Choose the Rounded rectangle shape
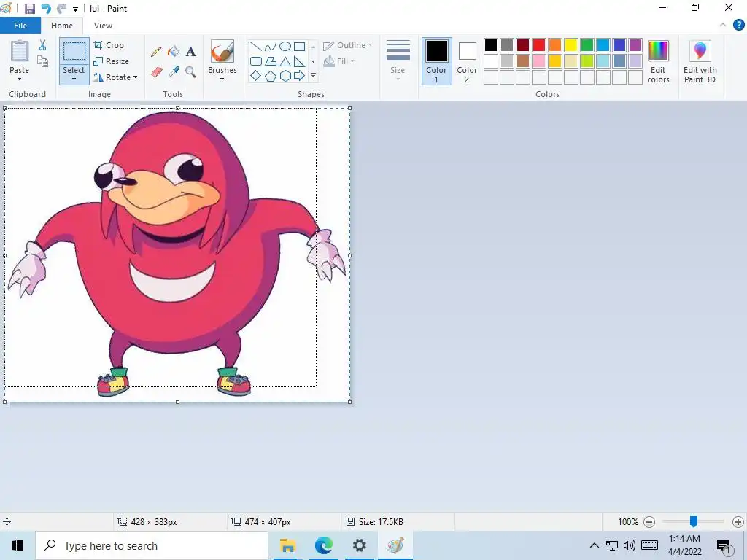Image resolution: width=747 pixels, height=560 pixels. 256,61
